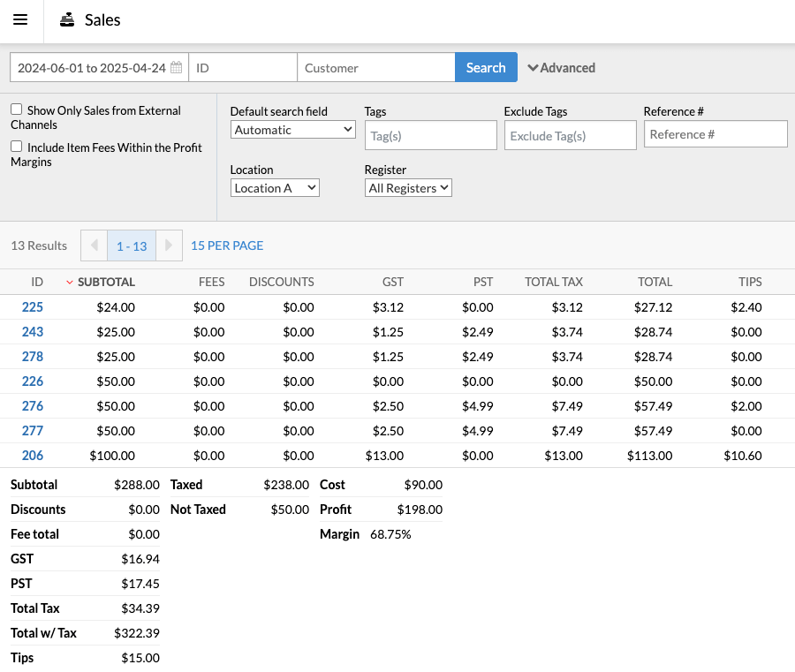
Task: Sort by DISCOUNTS column header
Action: [x=282, y=282]
